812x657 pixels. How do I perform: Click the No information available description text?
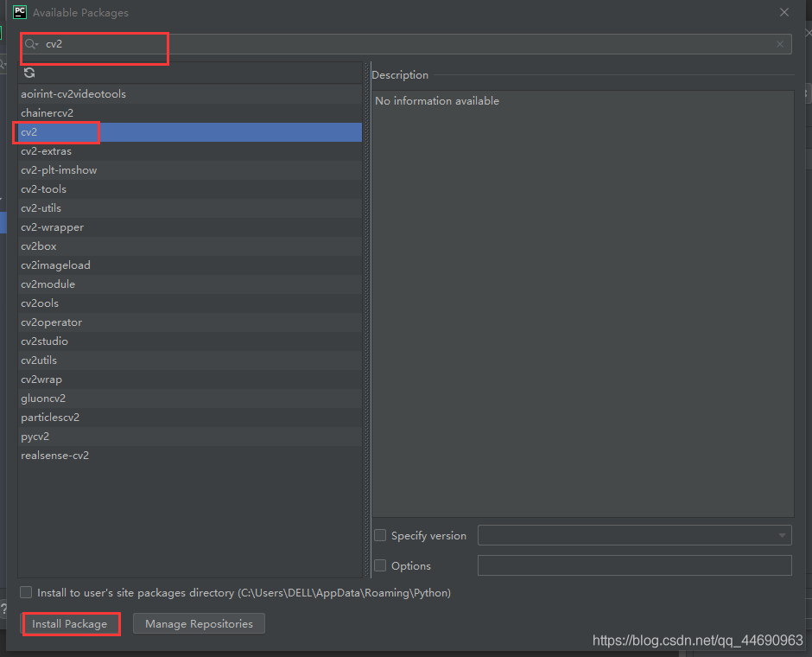(x=437, y=100)
